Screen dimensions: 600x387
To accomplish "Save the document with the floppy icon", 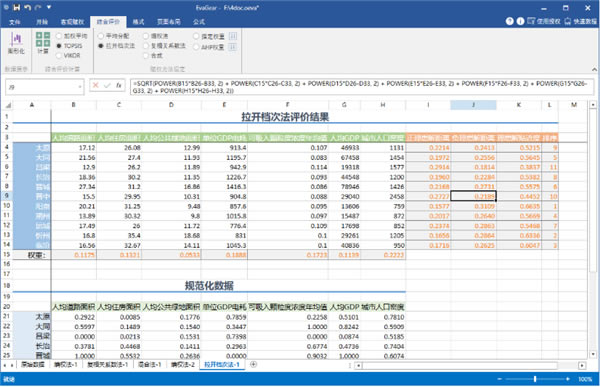I will 16,7.
